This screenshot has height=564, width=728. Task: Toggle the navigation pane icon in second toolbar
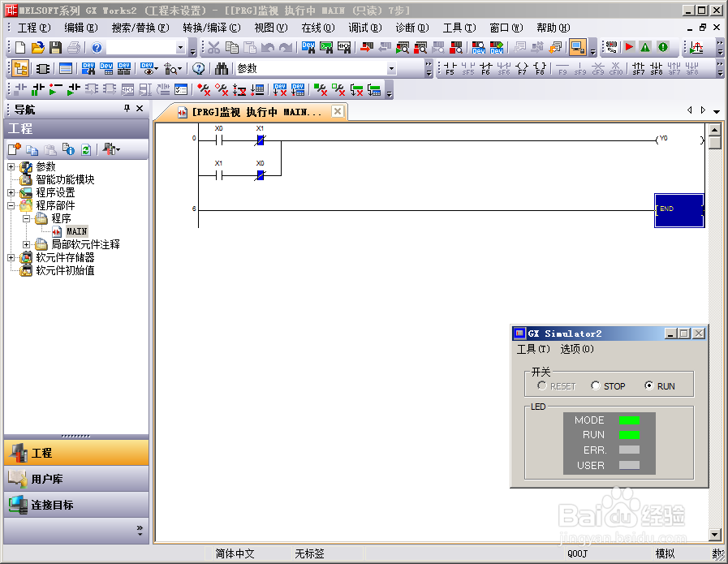[20, 69]
